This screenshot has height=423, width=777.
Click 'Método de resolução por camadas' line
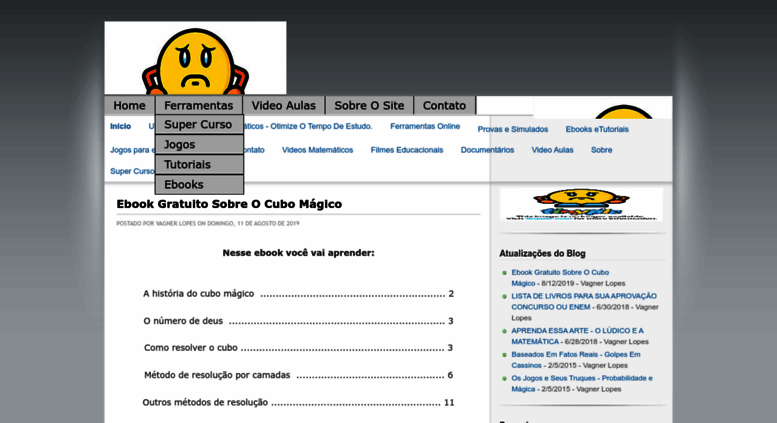[298, 375]
